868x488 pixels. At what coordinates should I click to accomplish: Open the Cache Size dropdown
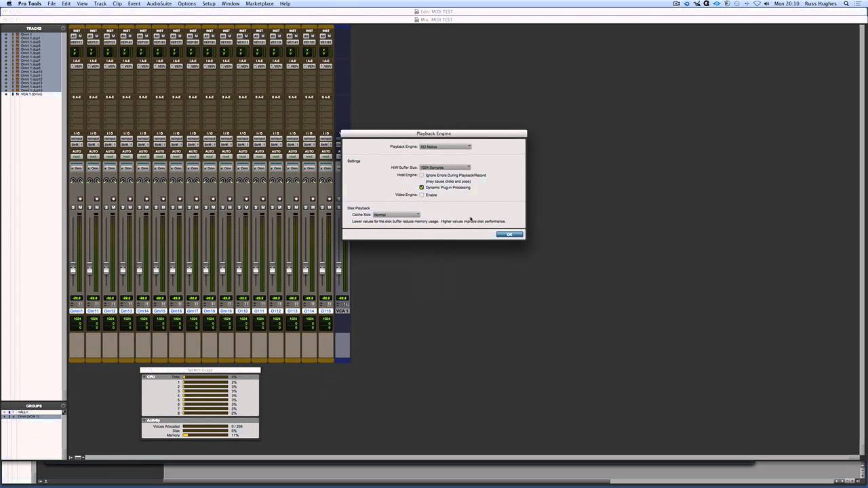[397, 215]
